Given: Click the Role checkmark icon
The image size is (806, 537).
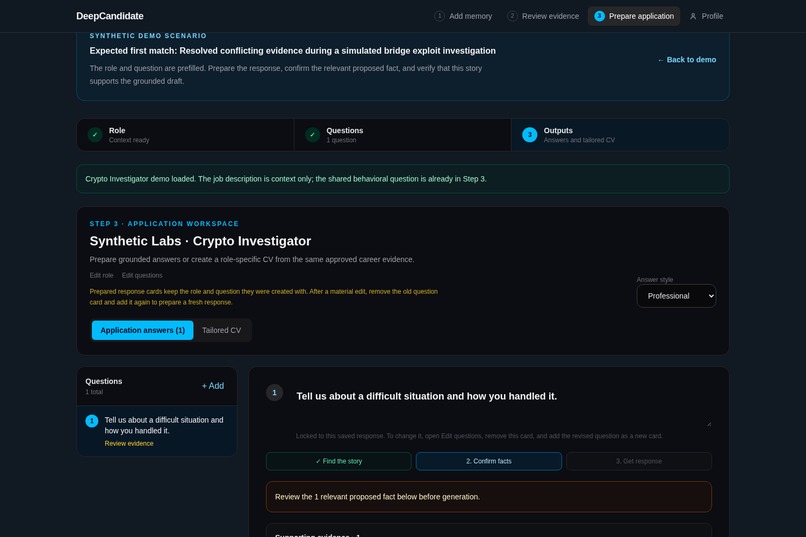Looking at the screenshot, I should coord(95,135).
